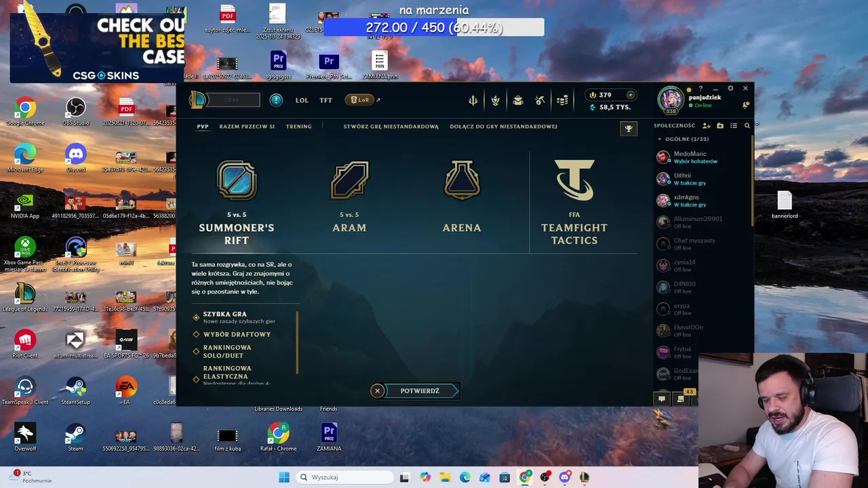868x488 pixels.
Task: Open Discord from the taskbar
Action: tap(564, 477)
